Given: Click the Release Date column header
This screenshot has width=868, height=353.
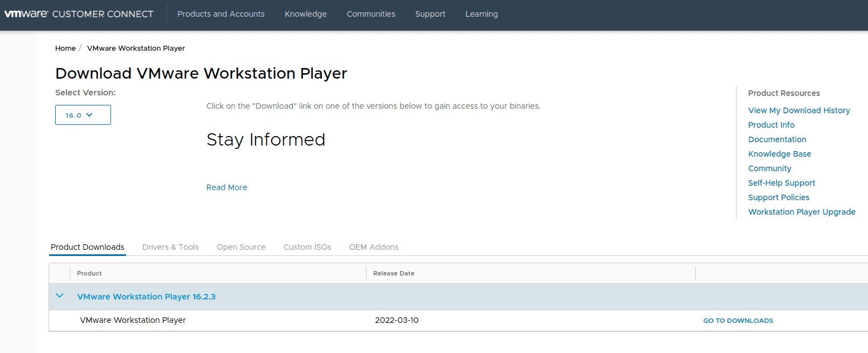Looking at the screenshot, I should [x=394, y=273].
